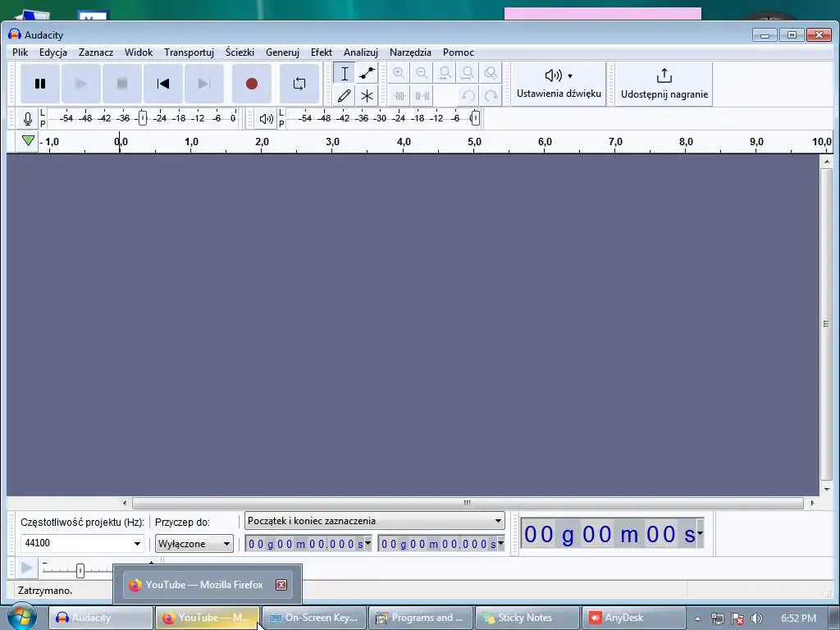The image size is (840, 630).
Task: Expand the Wyłączone snap-to dropdown
Action: pyautogui.click(x=226, y=545)
